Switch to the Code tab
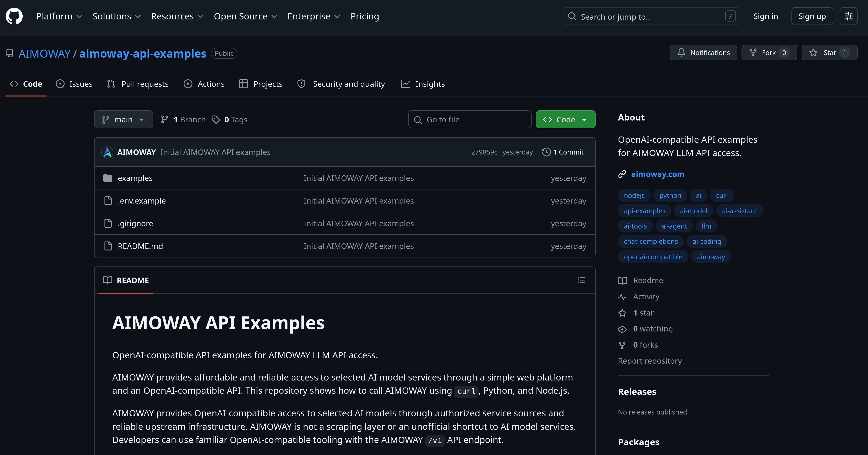 tap(26, 84)
